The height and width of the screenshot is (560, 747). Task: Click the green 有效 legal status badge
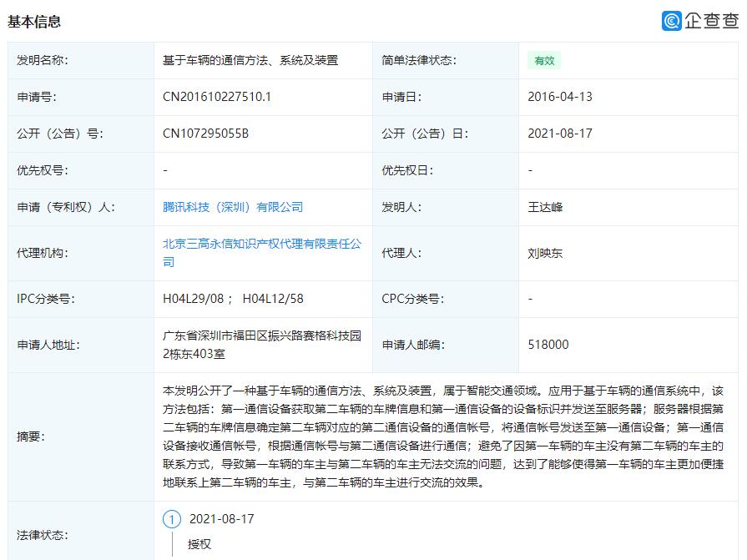click(x=543, y=61)
